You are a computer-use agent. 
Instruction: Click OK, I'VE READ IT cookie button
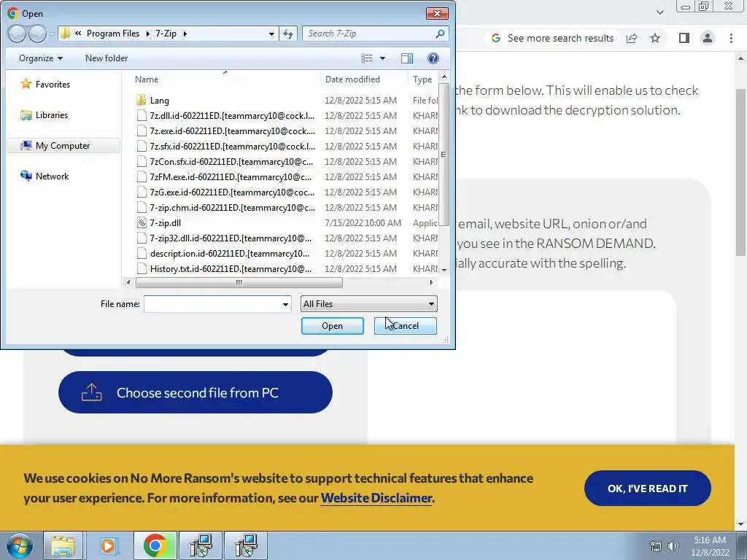(648, 489)
